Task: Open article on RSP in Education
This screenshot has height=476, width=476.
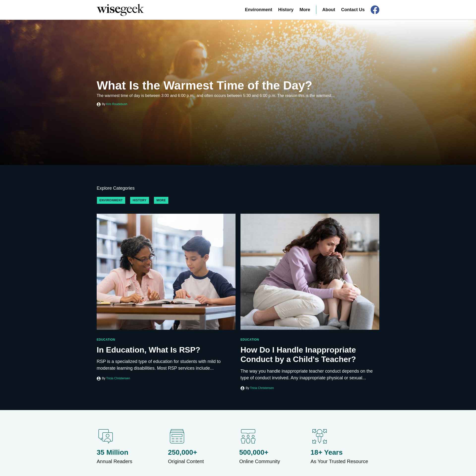Action: pos(148,349)
